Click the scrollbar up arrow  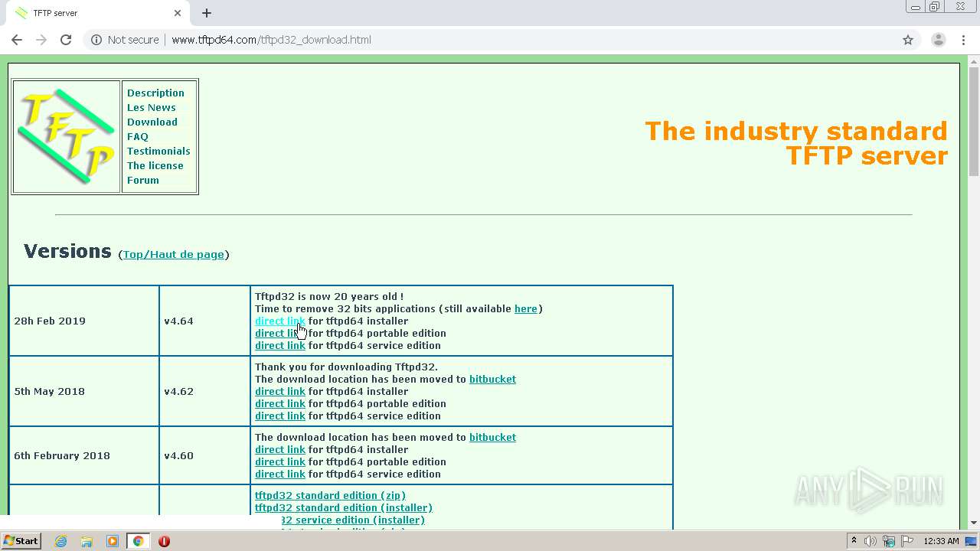[973, 60]
